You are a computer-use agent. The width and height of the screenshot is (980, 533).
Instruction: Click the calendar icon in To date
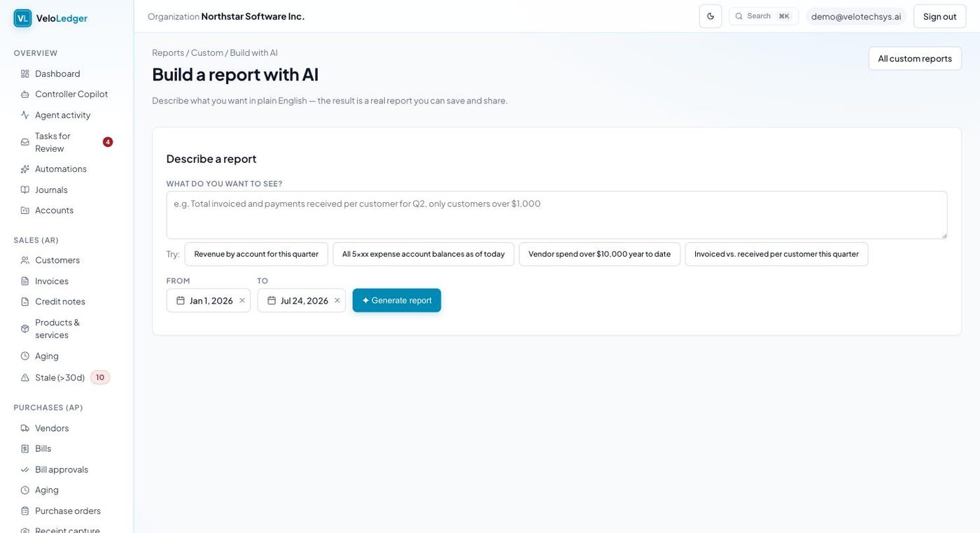click(272, 301)
